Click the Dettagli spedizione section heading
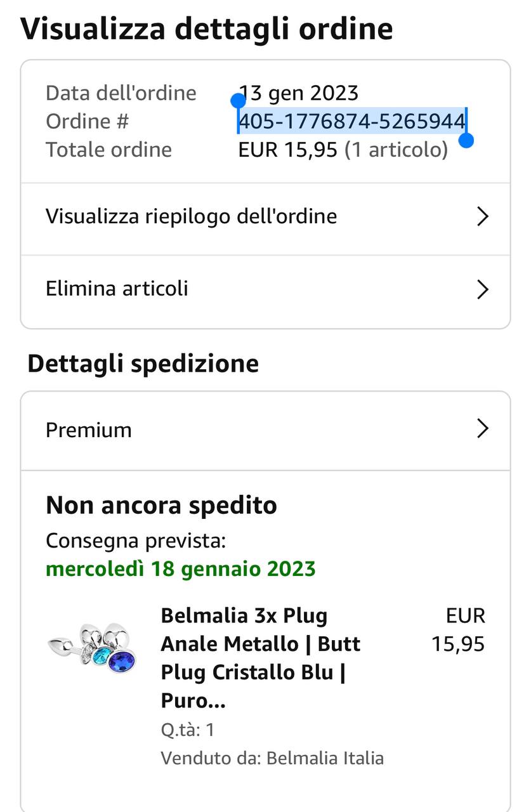This screenshot has width=531, height=812. point(143,364)
